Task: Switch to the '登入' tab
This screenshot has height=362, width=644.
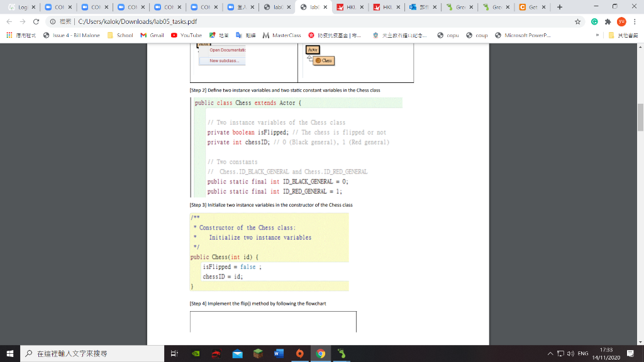Action: pos(240,7)
